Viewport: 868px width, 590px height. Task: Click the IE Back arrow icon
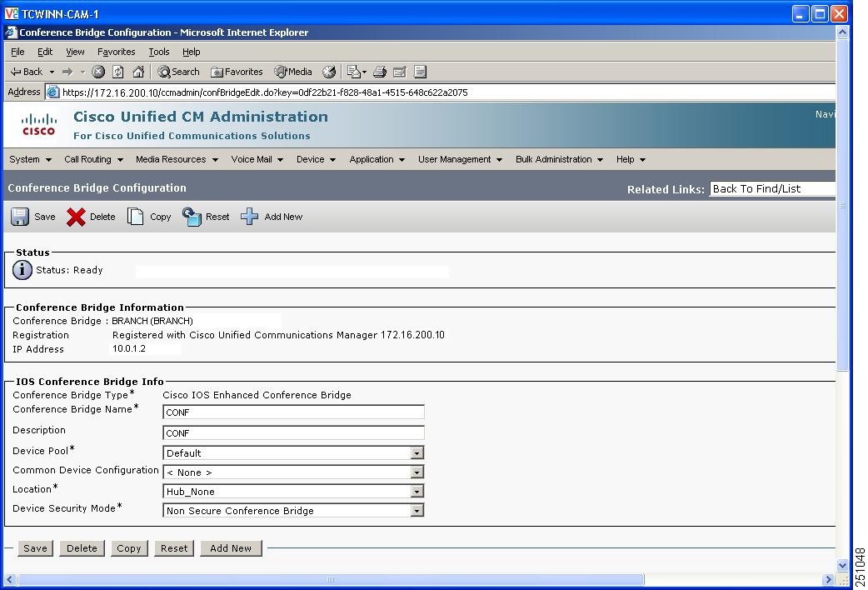pyautogui.click(x=16, y=72)
